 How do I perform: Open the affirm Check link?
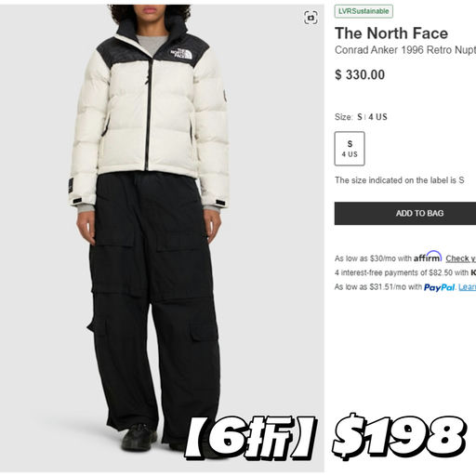point(460,258)
